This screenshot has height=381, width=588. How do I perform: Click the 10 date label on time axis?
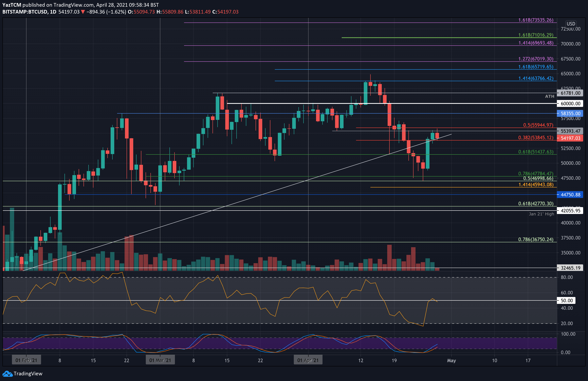(x=495, y=361)
